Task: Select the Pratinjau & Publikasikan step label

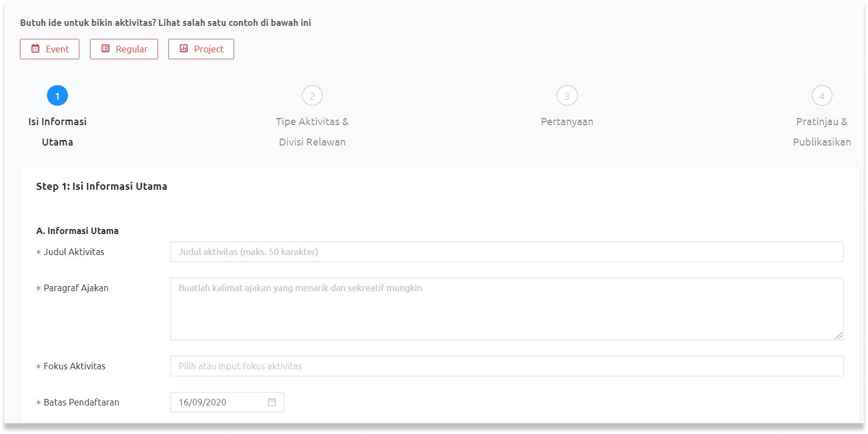Action: [822, 132]
